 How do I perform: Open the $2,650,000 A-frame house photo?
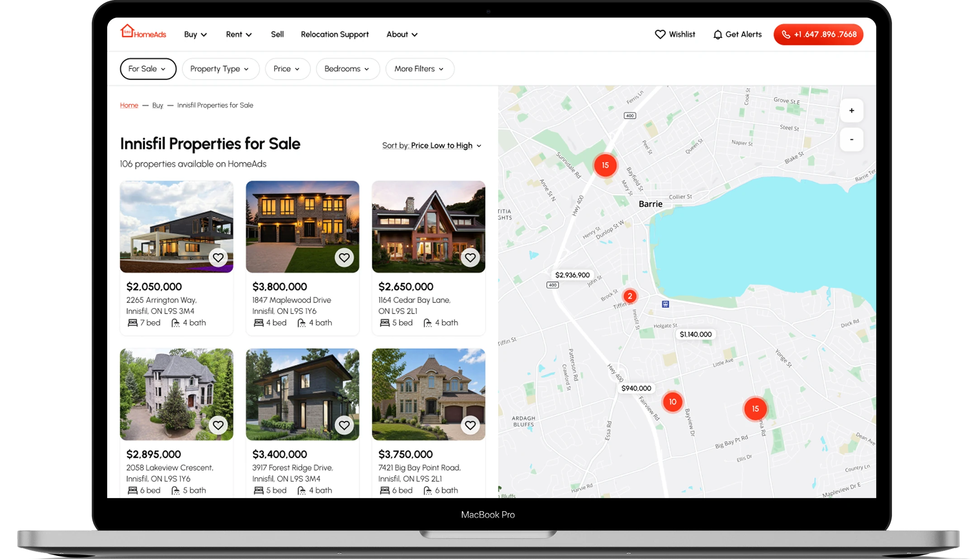(x=429, y=227)
